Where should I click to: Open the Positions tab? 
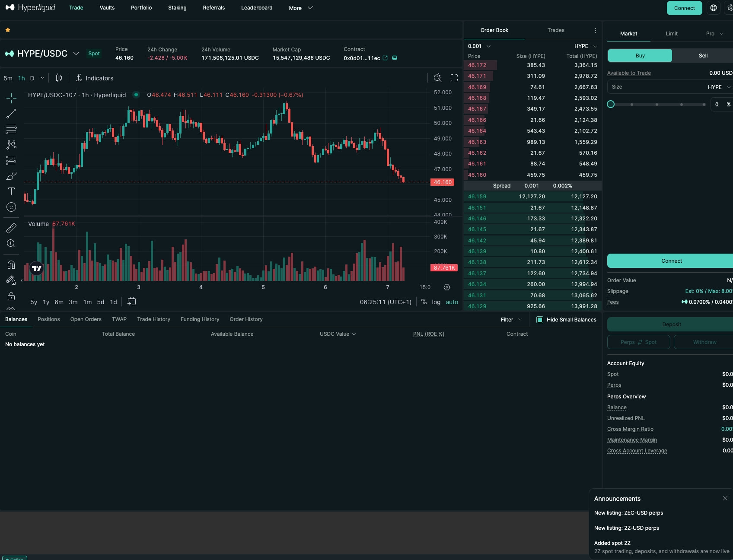click(49, 319)
